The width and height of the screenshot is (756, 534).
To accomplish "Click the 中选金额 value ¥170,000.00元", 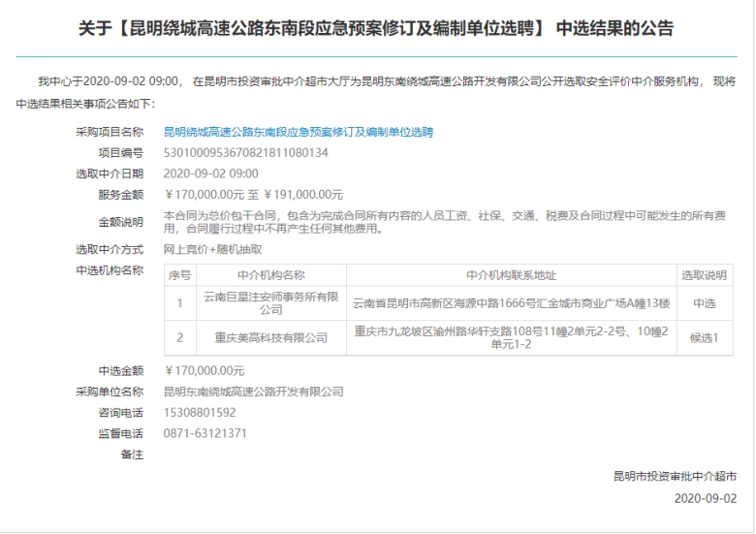I will coord(205,370).
